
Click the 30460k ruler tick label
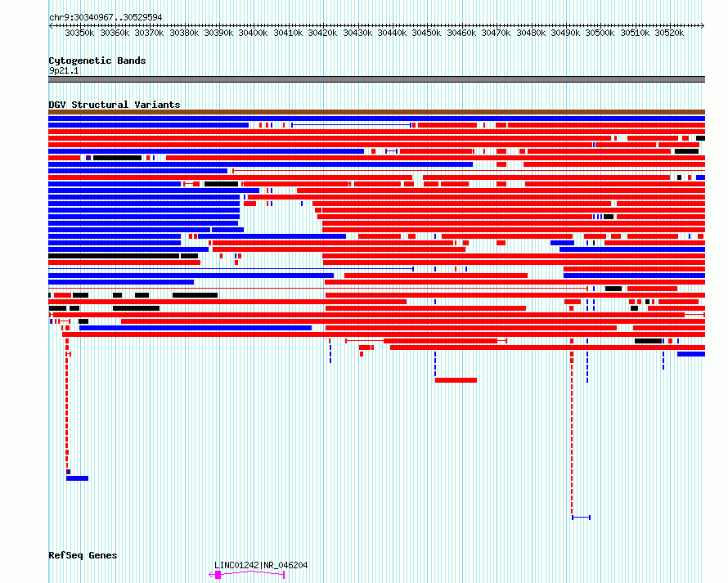461,33
